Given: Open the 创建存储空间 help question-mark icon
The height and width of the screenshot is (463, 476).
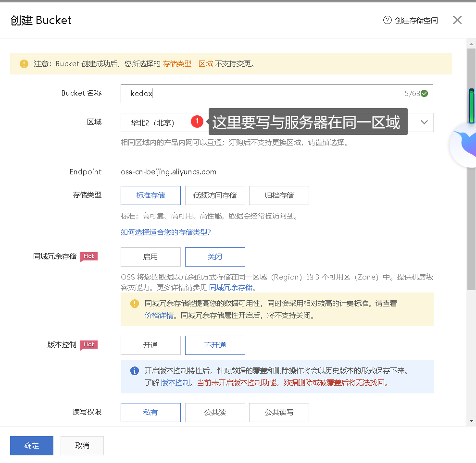Looking at the screenshot, I should [387, 20].
